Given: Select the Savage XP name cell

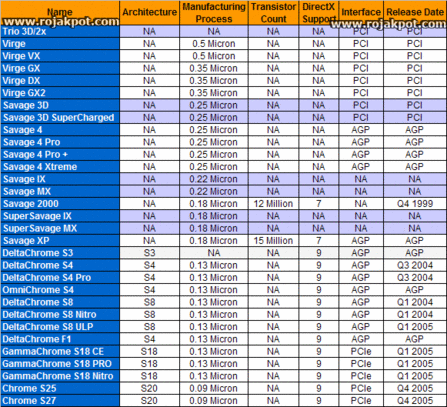Looking at the screenshot, I should [60, 241].
